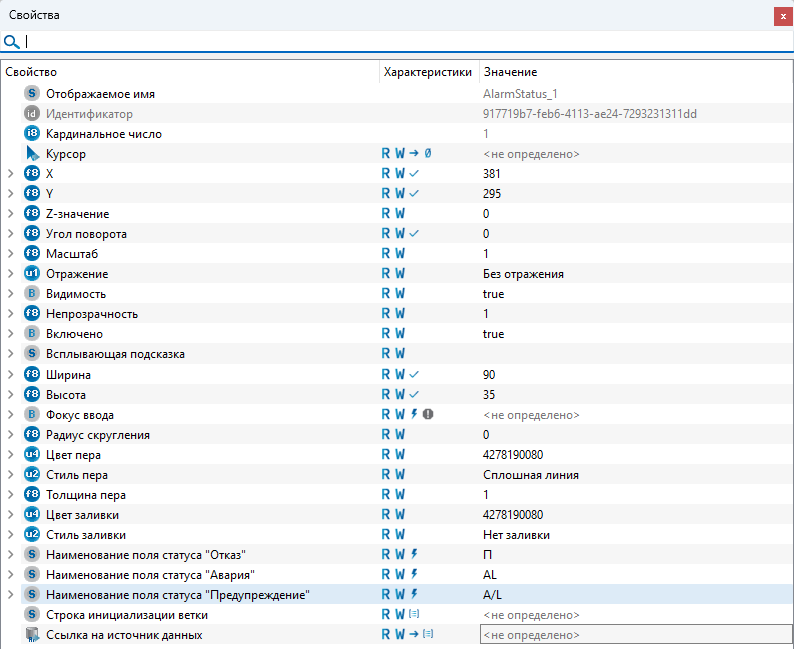Image resolution: width=794 pixels, height=649 pixels.
Task: Click the checkmark in the Высота row
Action: point(414,394)
